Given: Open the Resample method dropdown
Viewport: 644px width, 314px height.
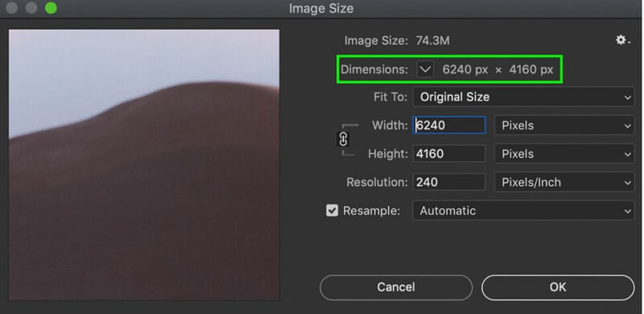Looking at the screenshot, I should pos(523,211).
